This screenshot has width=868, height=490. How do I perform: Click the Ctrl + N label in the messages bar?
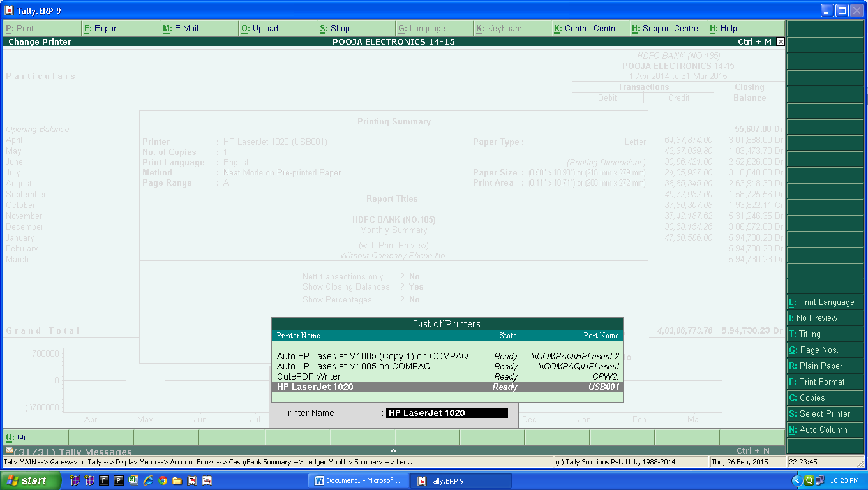click(753, 451)
